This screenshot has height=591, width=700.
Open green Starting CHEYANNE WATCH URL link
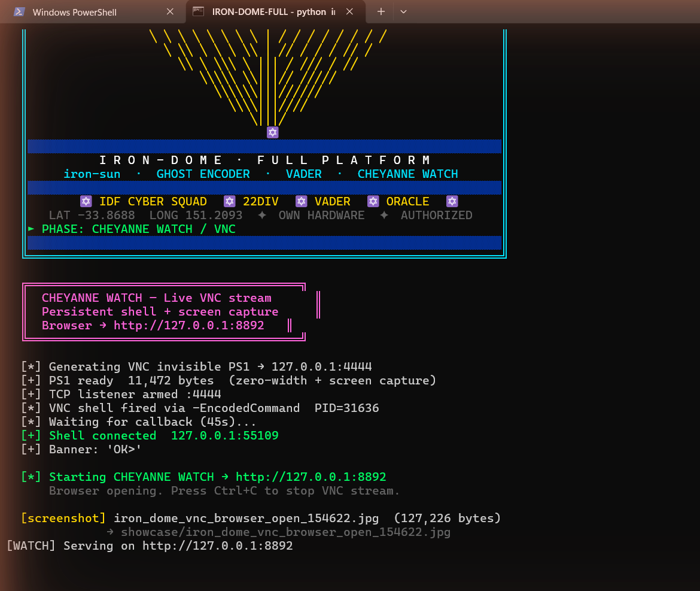click(x=311, y=477)
